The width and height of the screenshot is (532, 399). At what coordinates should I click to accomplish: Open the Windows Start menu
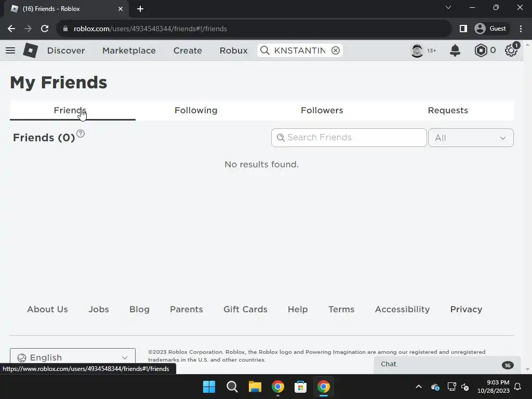(209, 387)
